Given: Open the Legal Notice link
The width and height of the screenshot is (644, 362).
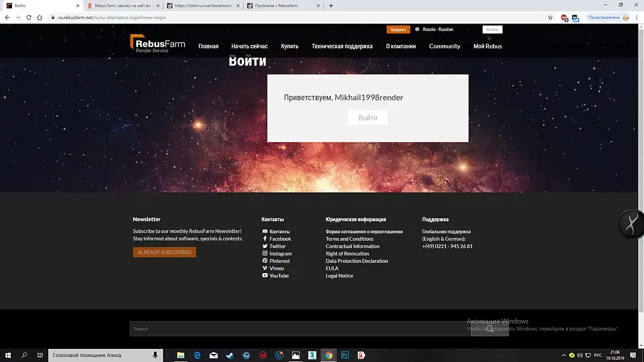Looking at the screenshot, I should coord(339,276).
